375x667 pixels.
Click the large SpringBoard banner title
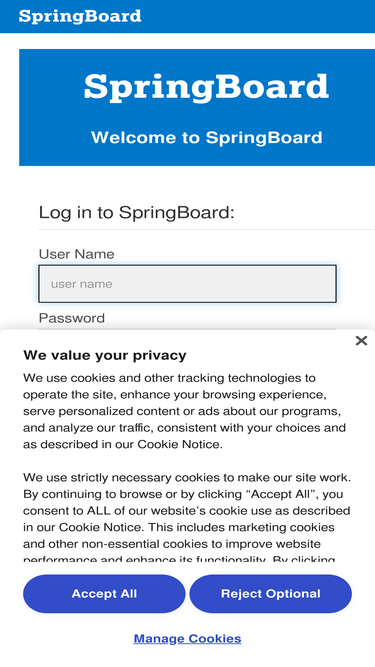coord(206,87)
